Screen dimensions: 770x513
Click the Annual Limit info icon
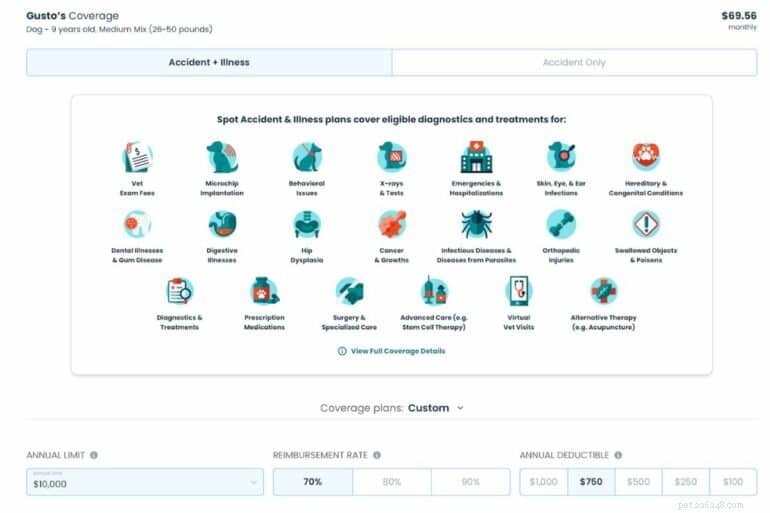(94, 455)
